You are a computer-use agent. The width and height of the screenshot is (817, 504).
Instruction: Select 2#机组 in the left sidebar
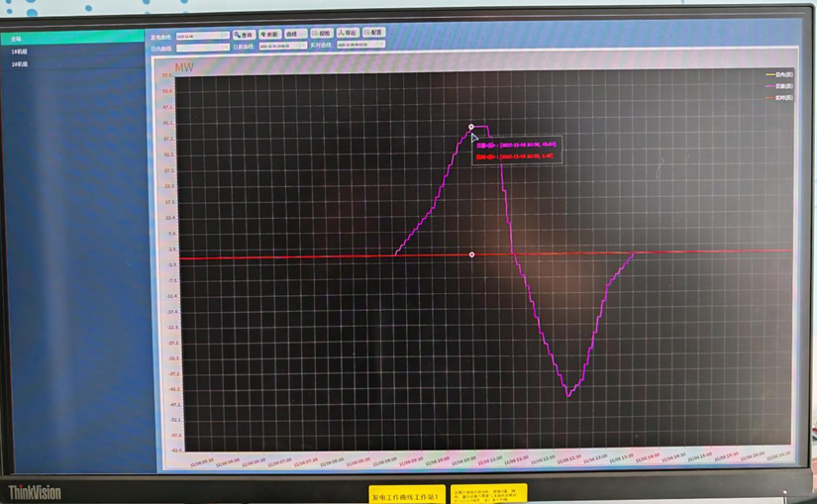[x=73, y=64]
